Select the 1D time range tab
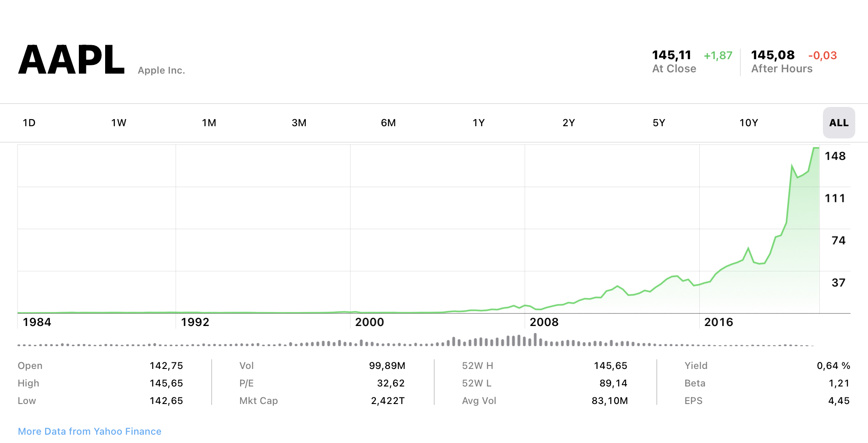Screen dimensions: 868x443 point(29,123)
